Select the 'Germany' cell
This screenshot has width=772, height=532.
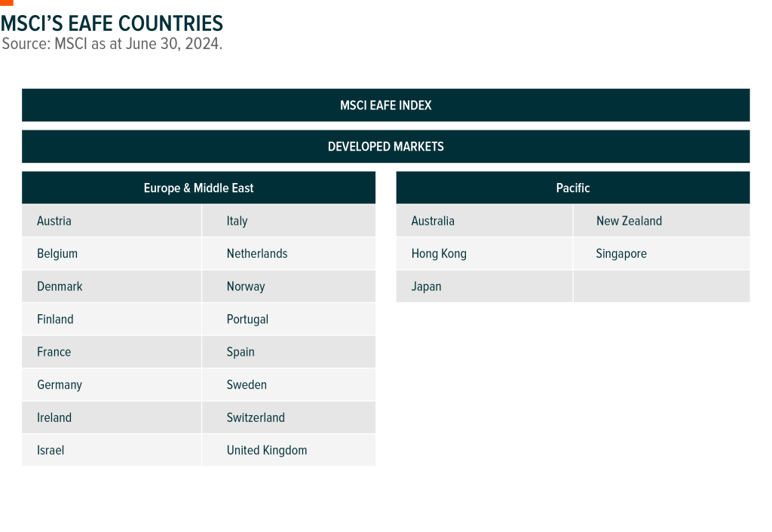point(112,385)
